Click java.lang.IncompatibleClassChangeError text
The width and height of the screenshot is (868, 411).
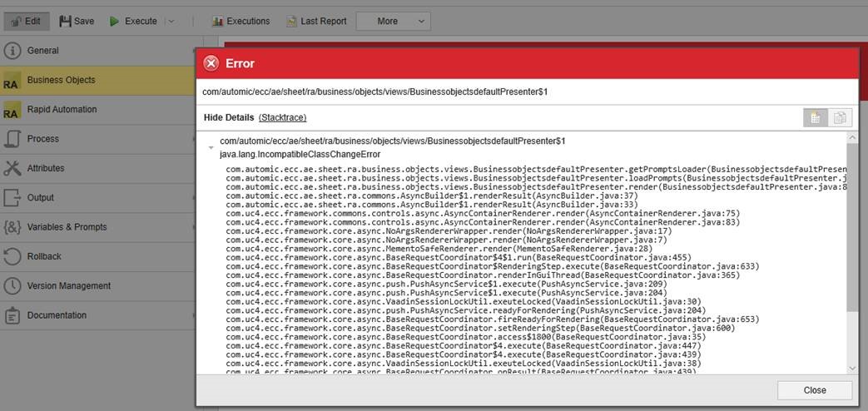(300, 154)
